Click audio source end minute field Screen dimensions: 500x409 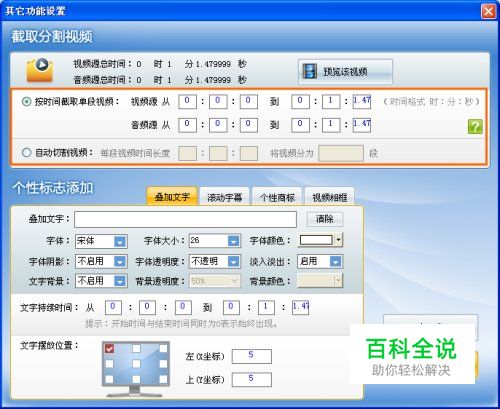[331, 125]
